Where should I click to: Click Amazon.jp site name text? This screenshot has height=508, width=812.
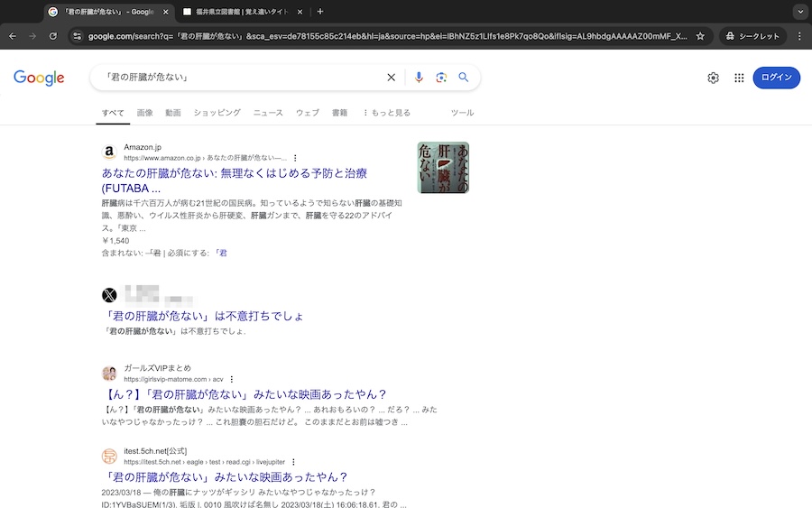tap(143, 147)
